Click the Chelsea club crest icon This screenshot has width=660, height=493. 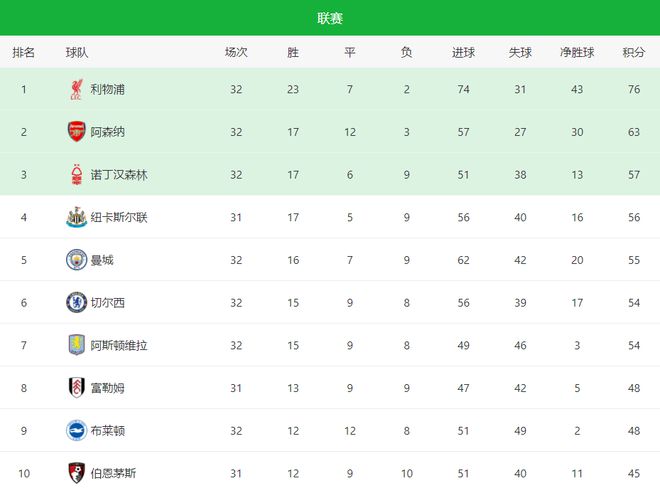click(x=77, y=302)
